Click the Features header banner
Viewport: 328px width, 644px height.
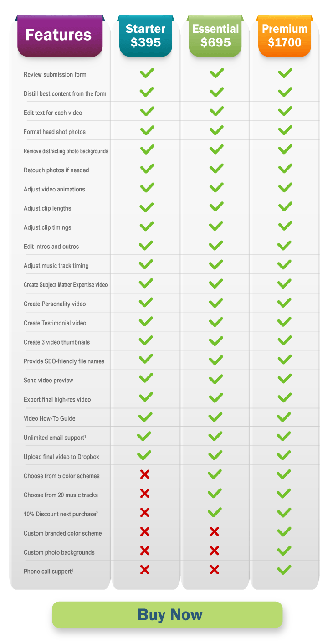60,36
